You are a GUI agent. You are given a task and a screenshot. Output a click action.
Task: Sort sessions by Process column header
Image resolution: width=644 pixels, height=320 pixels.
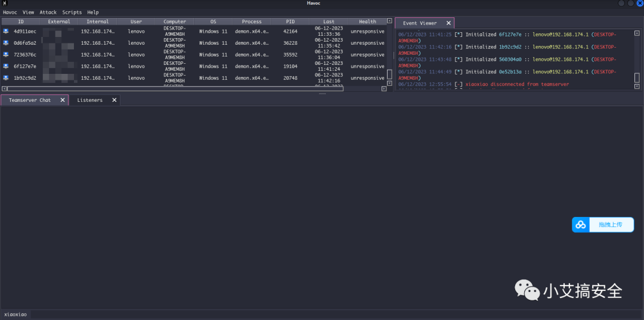point(252,21)
